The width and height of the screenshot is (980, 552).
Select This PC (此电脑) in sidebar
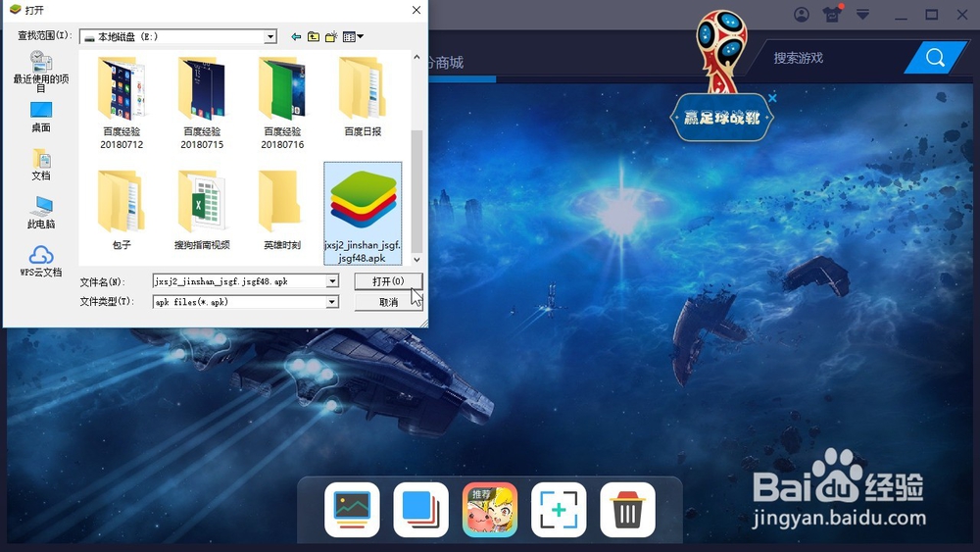[x=40, y=213]
